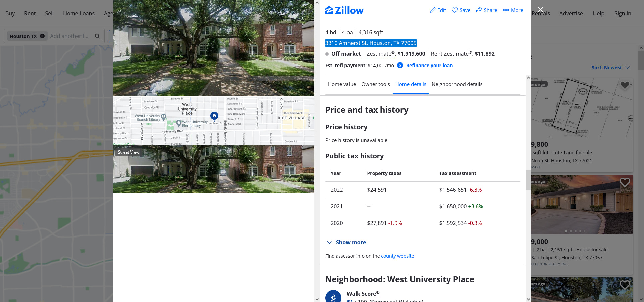
Task: Click the home pin on the map
Action: point(214,116)
